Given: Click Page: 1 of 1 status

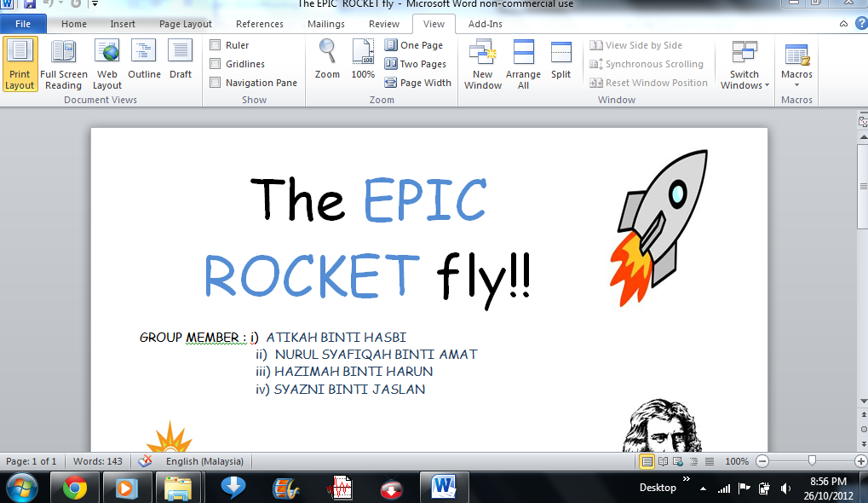Looking at the screenshot, I should [31, 461].
